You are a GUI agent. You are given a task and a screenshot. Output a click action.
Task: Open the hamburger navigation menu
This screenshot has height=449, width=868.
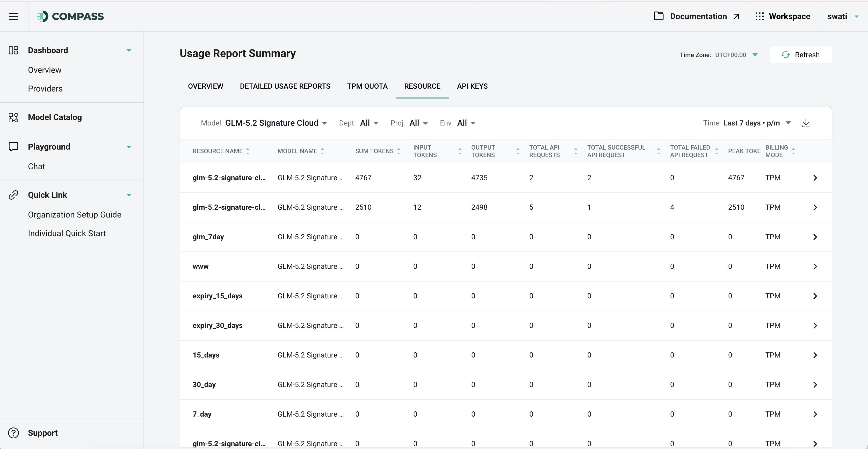(x=13, y=16)
